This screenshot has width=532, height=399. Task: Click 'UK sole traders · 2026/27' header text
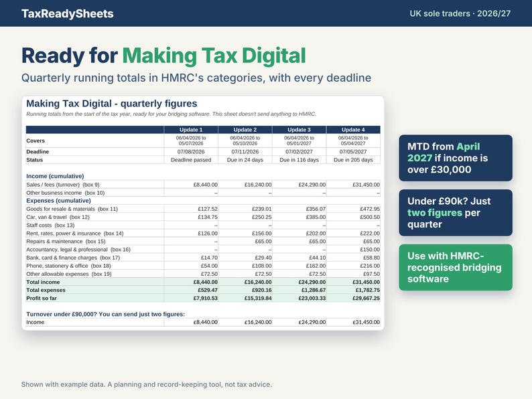point(460,13)
